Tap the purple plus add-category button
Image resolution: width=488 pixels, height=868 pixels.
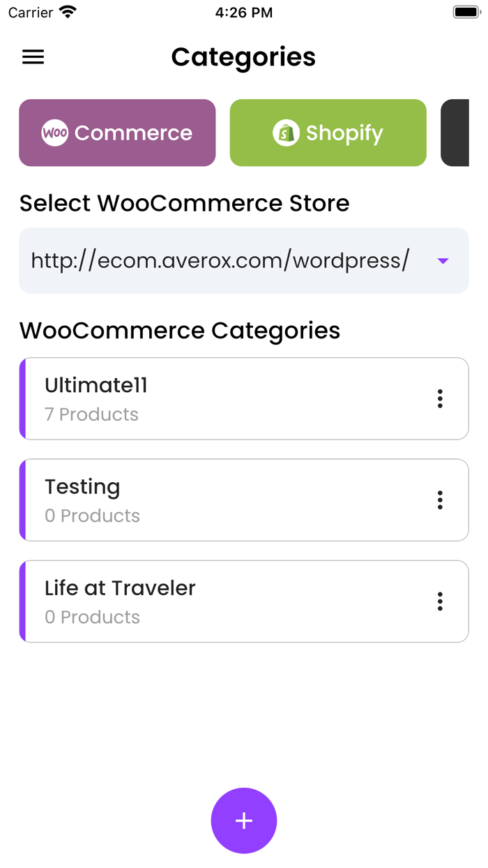coord(244,821)
